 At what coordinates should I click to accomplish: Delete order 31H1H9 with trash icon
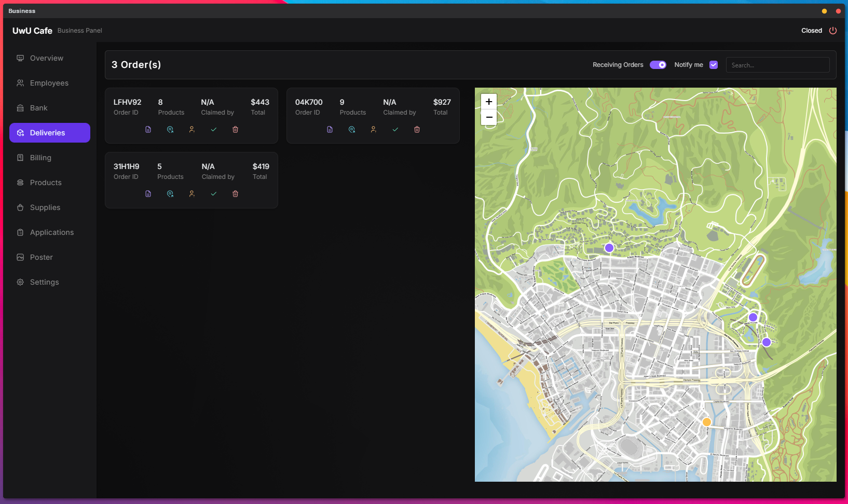point(236,194)
